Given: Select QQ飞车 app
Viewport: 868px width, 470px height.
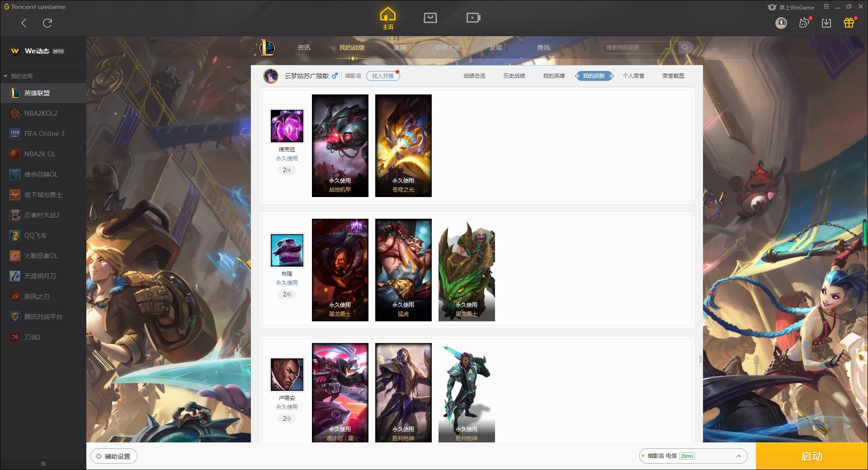Looking at the screenshot, I should [x=43, y=235].
